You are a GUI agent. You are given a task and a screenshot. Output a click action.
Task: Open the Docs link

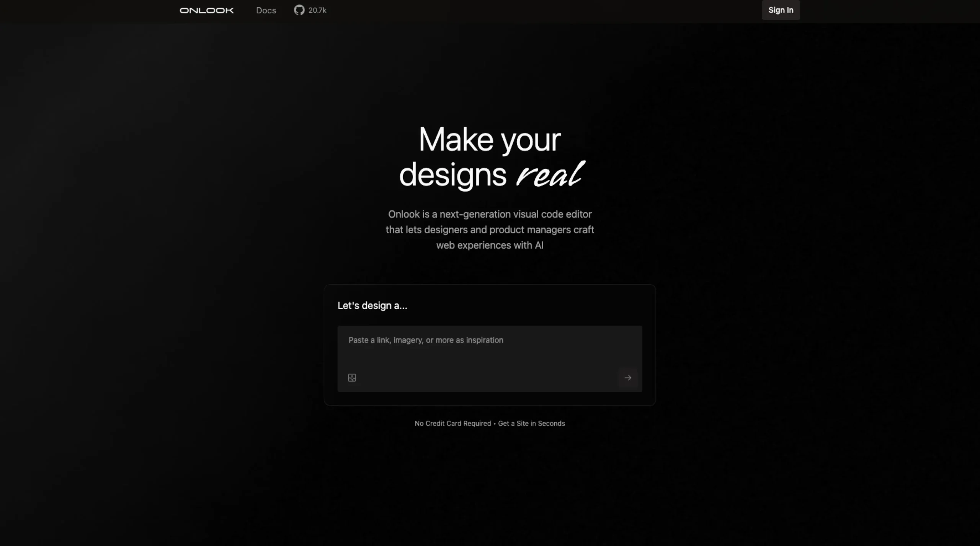(x=266, y=10)
